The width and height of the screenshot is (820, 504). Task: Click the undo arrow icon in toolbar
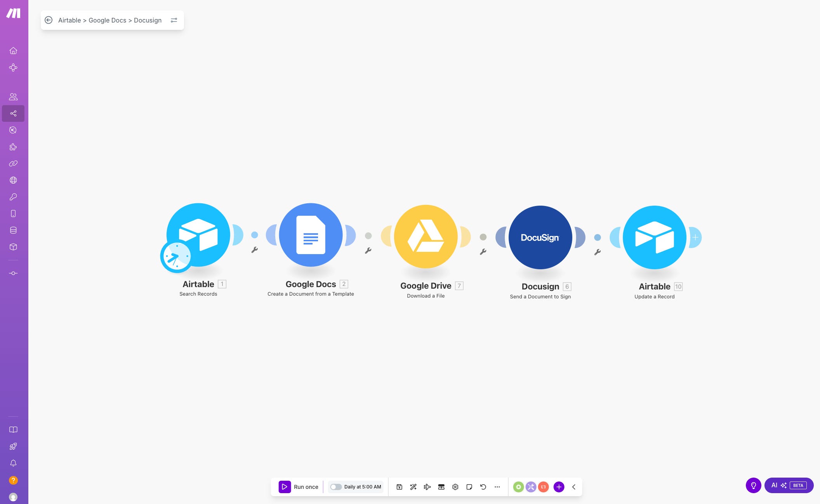(x=483, y=487)
